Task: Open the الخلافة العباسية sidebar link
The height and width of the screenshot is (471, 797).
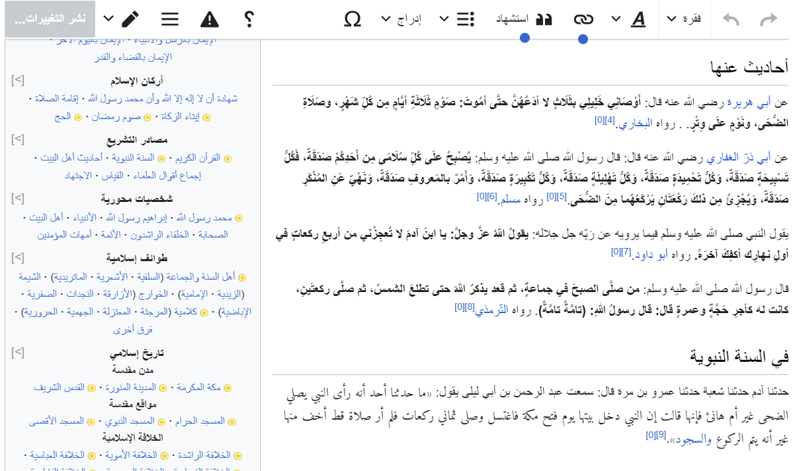Action: click(x=57, y=455)
